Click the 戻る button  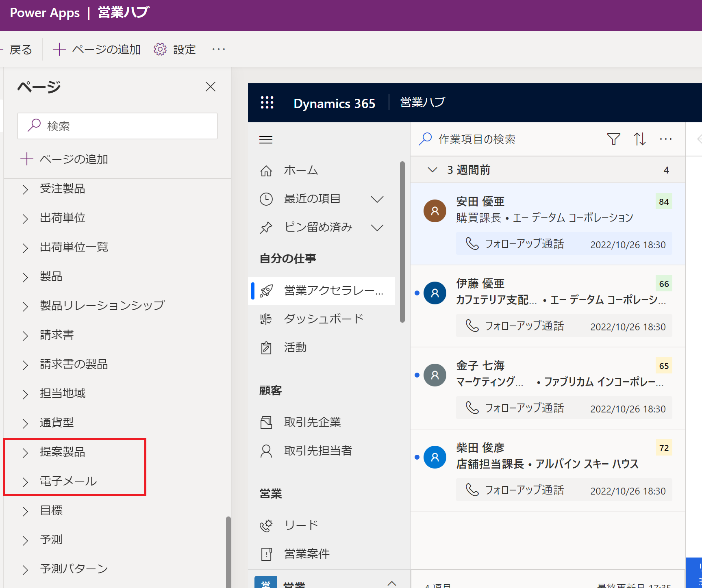click(x=17, y=49)
